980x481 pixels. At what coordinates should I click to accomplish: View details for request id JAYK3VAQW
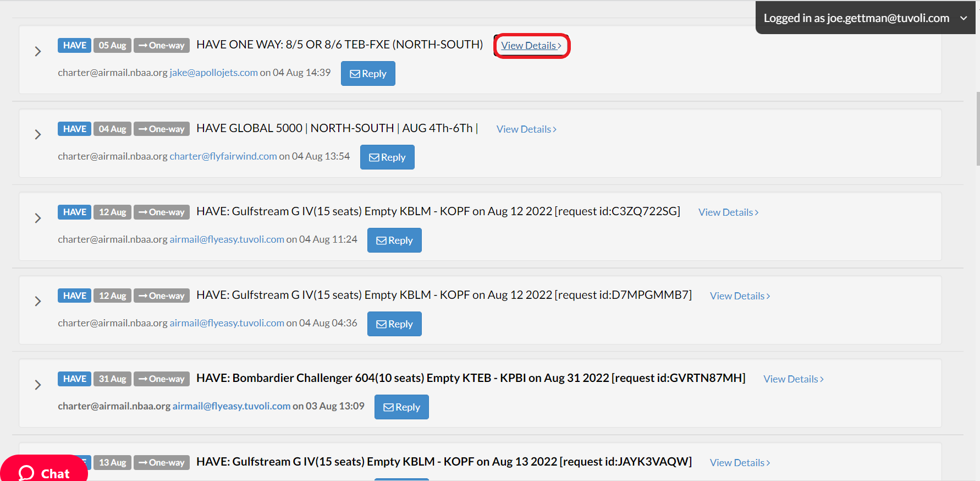pos(740,463)
